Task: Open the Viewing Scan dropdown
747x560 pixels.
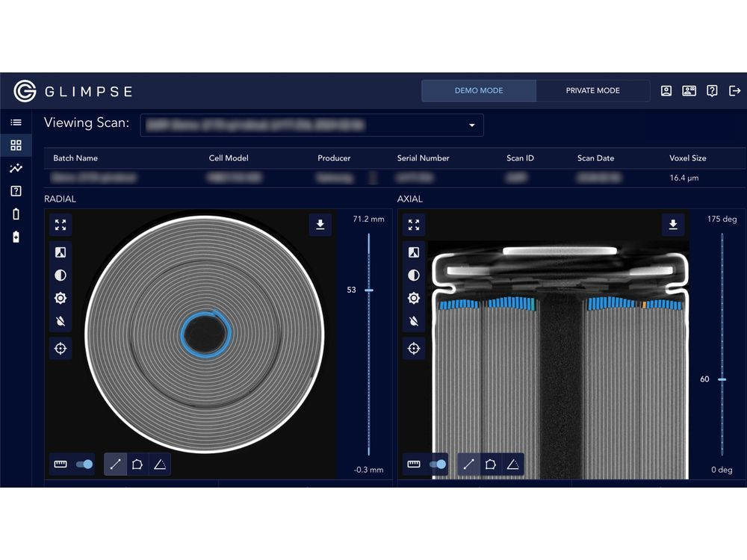Action: pyautogui.click(x=471, y=125)
